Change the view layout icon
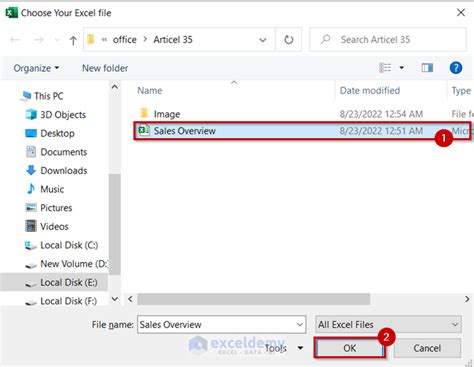 click(385, 68)
